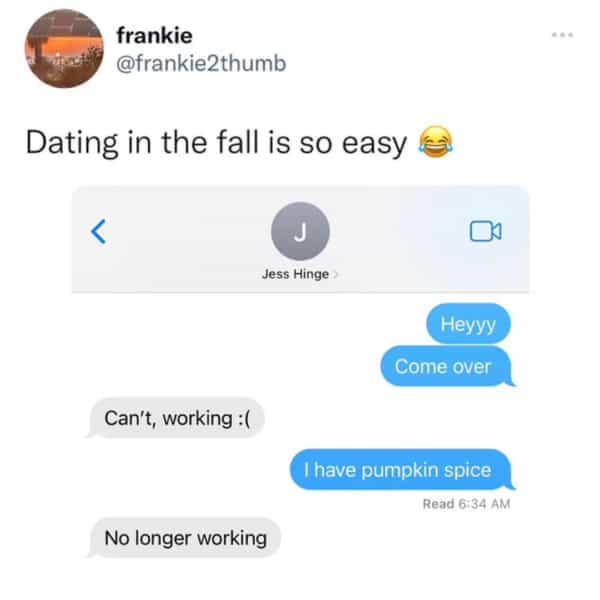Select the Can't, working :( reply bubble
Viewport: 600px width, 600px height.
click(176, 418)
